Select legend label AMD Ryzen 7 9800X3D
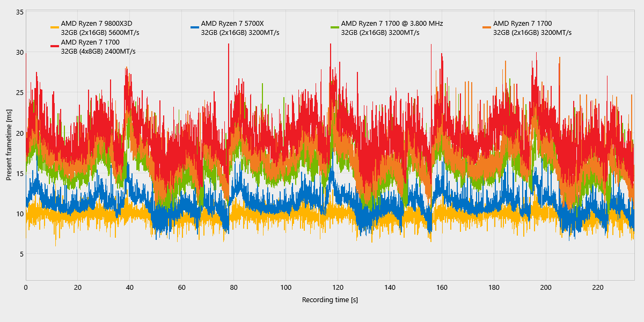 97,24
